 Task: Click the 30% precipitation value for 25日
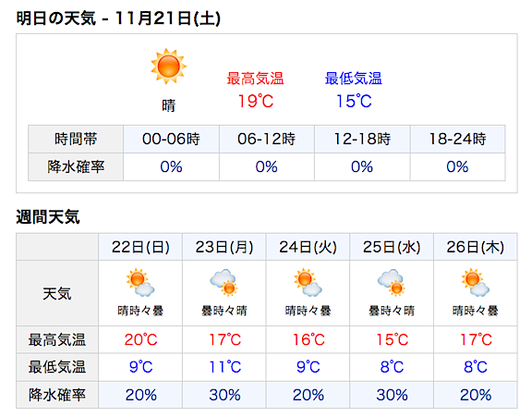[392, 395]
